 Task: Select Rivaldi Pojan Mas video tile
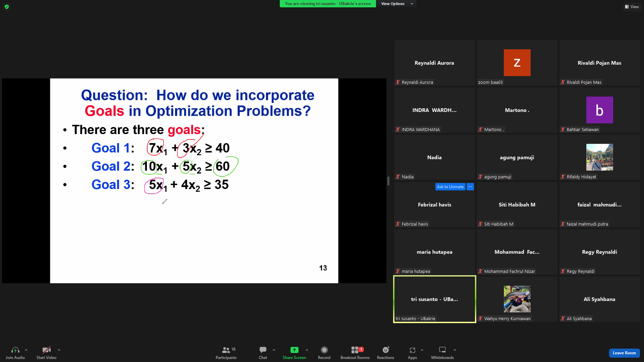599,63
